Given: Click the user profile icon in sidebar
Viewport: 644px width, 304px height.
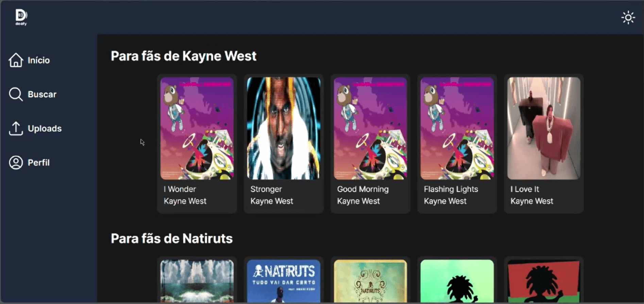Looking at the screenshot, I should [x=16, y=163].
